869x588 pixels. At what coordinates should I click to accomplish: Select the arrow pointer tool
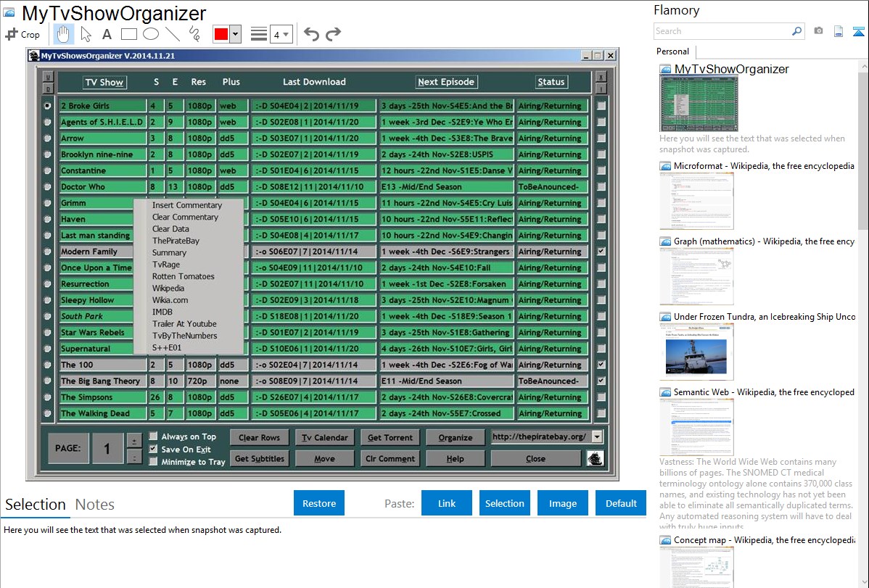86,34
